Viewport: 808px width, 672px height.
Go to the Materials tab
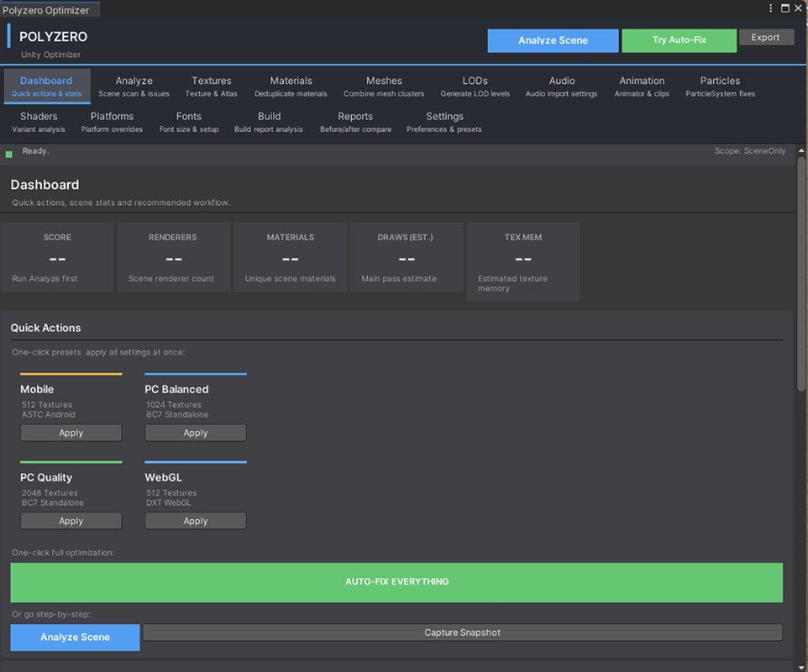coord(291,86)
